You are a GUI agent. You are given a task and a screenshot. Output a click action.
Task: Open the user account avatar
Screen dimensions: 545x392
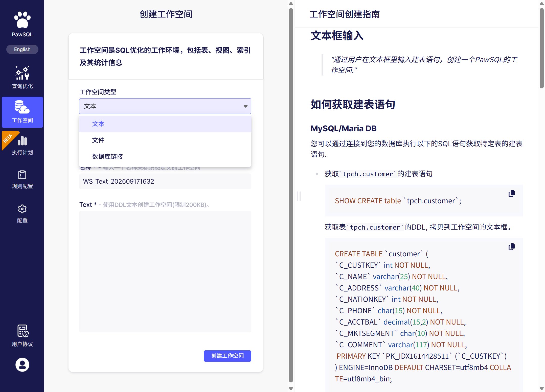[22, 364]
